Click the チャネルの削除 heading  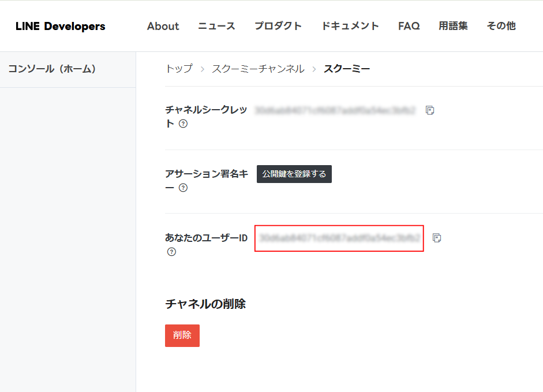[205, 304]
